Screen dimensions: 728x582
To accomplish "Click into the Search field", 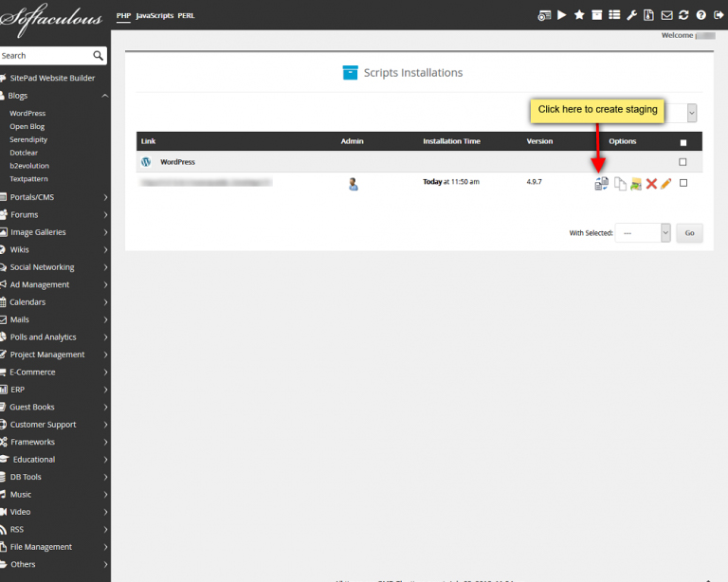I will click(46, 56).
